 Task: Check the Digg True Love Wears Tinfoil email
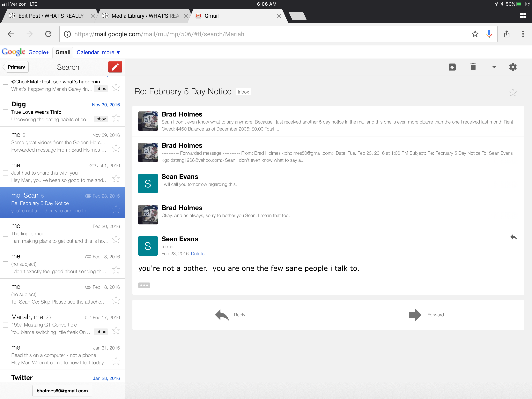tap(5, 112)
